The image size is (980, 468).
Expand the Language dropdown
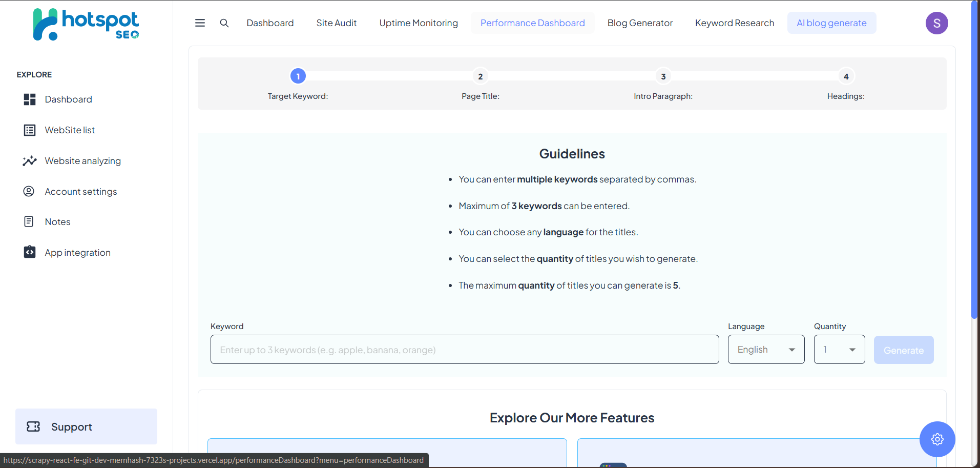(x=766, y=350)
